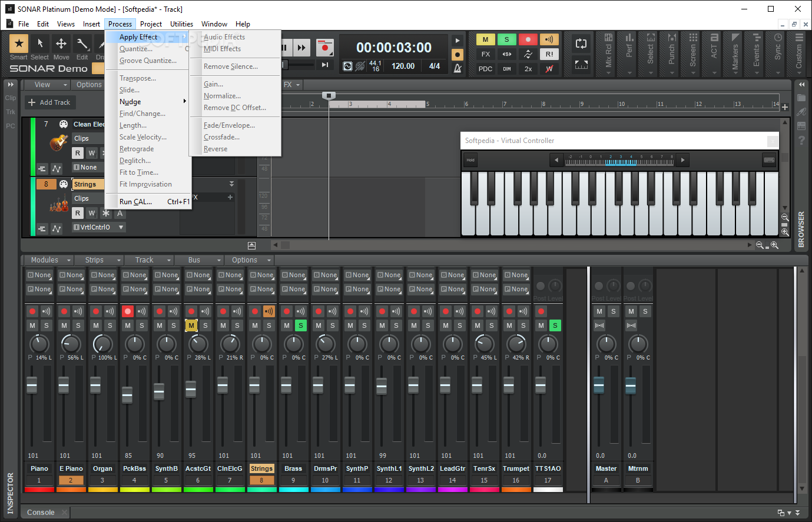Toggle global input echo button in Mix module
The height and width of the screenshot is (522, 812).
coord(549,39)
